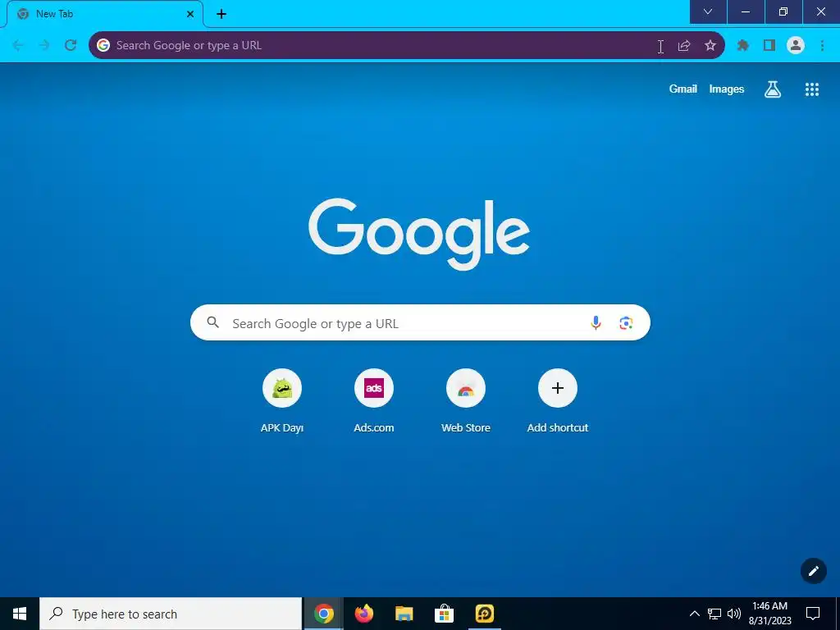This screenshot has width=840, height=630.
Task: Reload the page with the refresh icon
Action: (x=71, y=45)
